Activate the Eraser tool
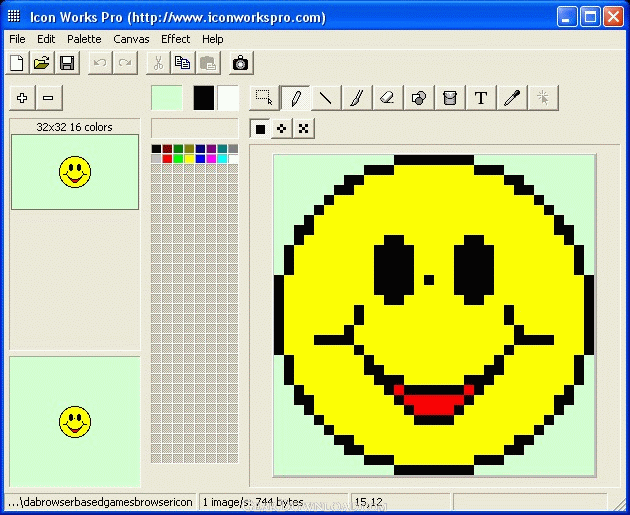The image size is (630, 515). click(x=388, y=98)
